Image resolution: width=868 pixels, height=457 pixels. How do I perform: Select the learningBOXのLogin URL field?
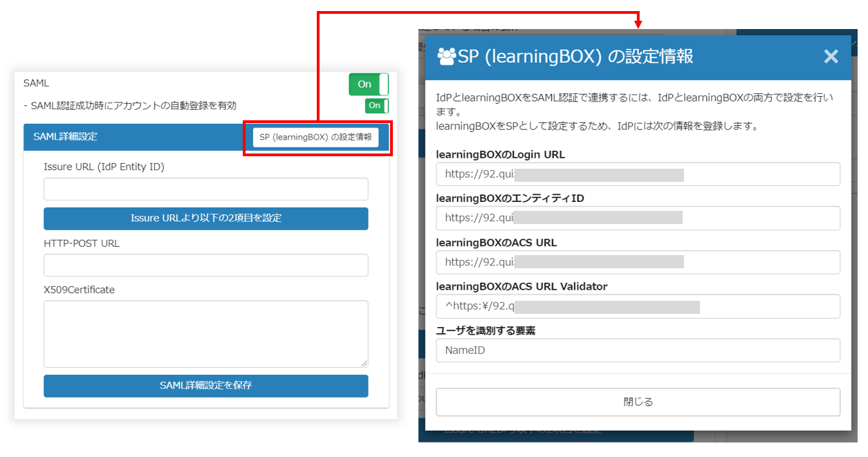(x=638, y=174)
